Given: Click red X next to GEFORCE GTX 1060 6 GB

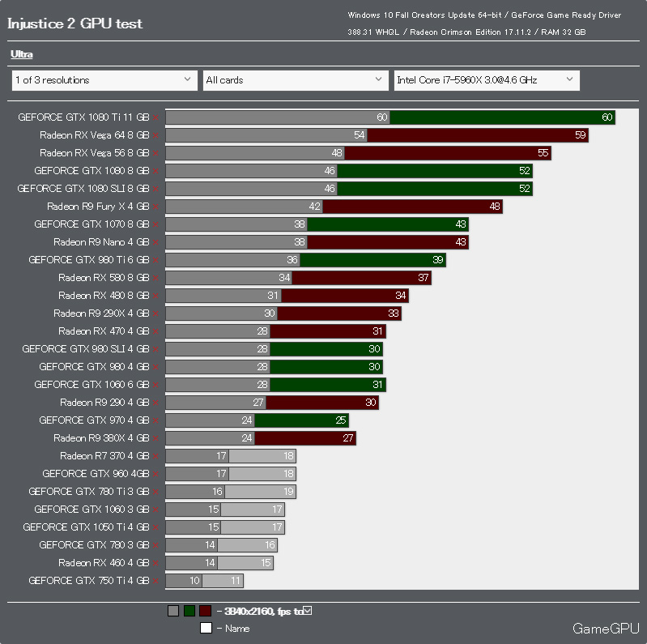Looking at the screenshot, I should 155,385.
